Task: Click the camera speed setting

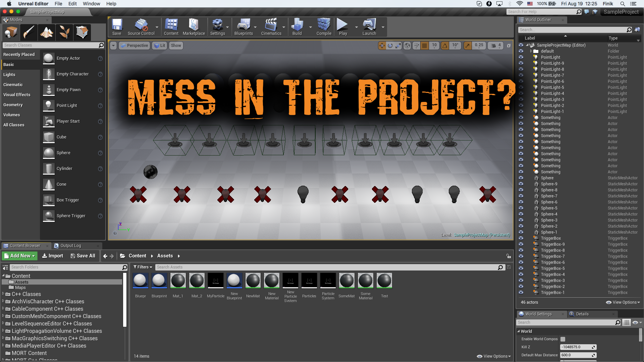Action: tap(496, 46)
